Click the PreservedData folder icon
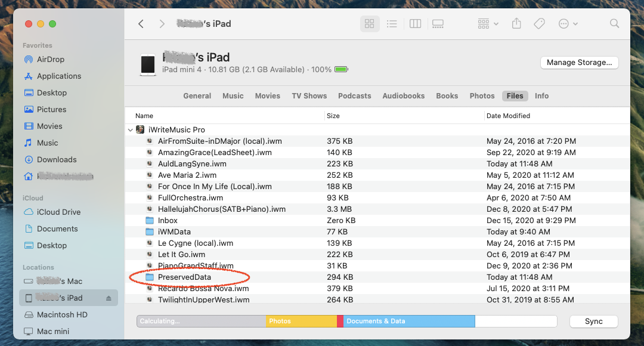The height and width of the screenshot is (346, 644). click(150, 277)
